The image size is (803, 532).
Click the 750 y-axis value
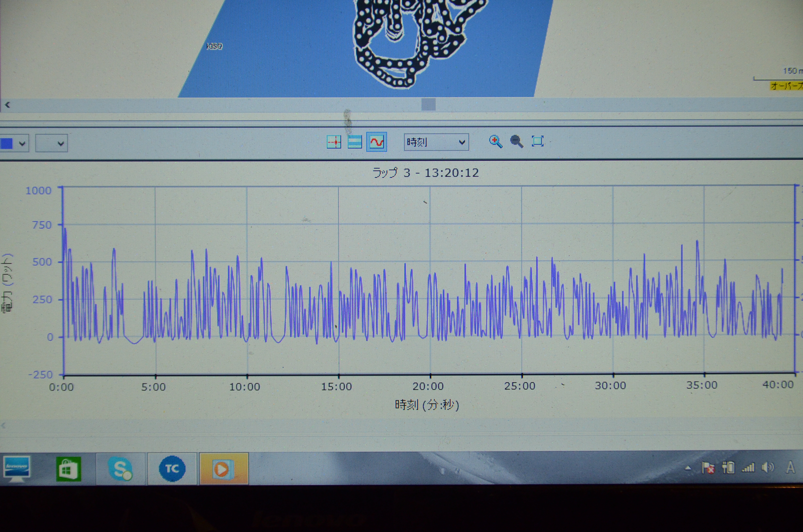pyautogui.click(x=42, y=225)
